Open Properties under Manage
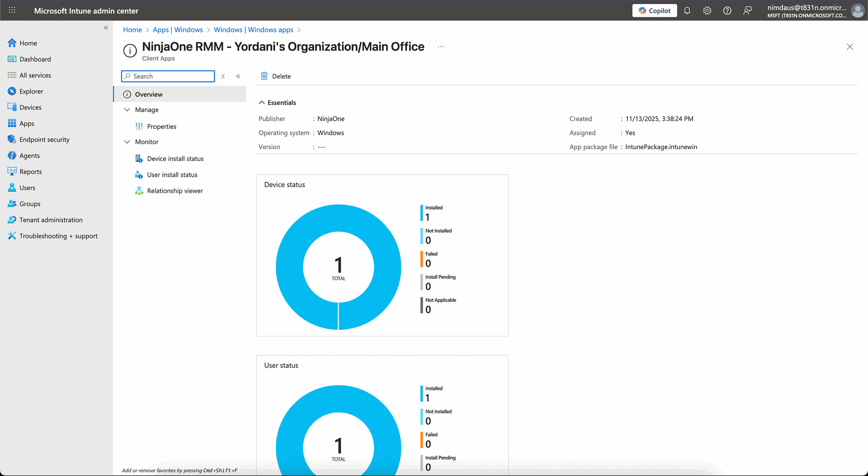Image resolution: width=868 pixels, height=476 pixels. (161, 127)
